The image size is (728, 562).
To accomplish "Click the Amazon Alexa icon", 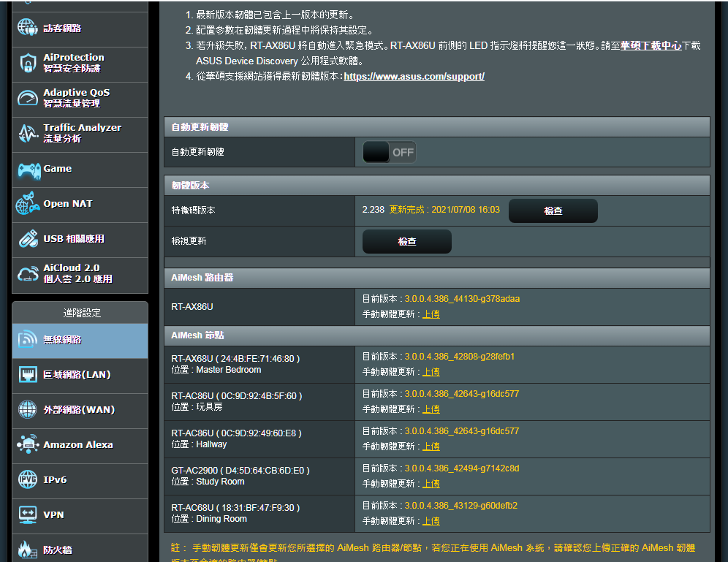I will click(x=28, y=444).
